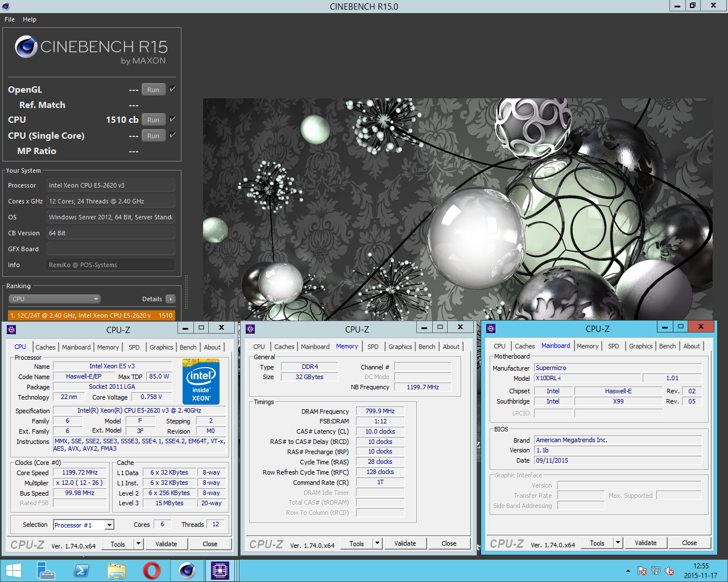728x582 pixels.
Task: Maximize the Cinebench window
Action: (x=692, y=6)
